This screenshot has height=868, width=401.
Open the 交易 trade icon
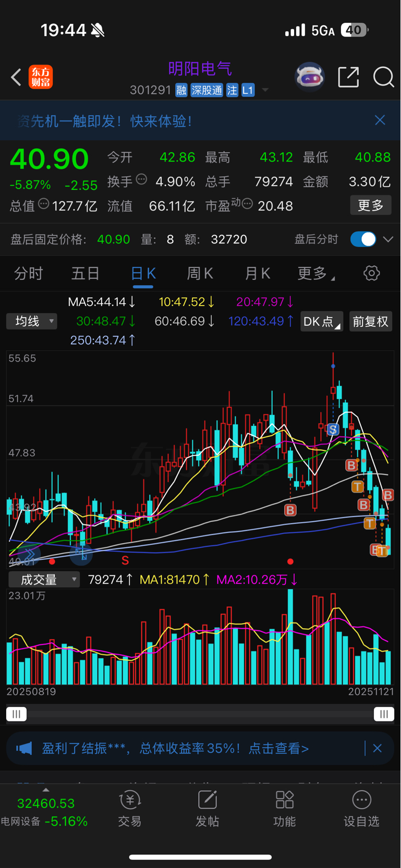pyautogui.click(x=130, y=809)
